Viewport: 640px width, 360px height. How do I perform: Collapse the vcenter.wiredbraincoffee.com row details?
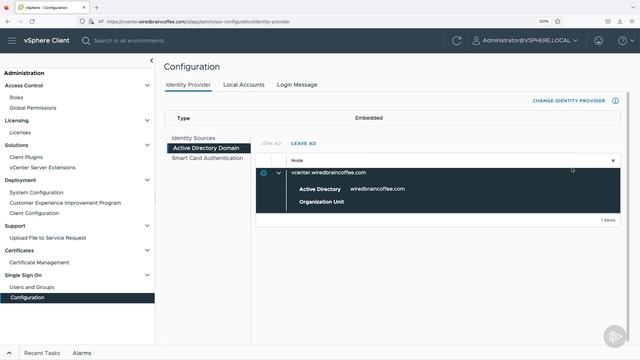(x=278, y=173)
